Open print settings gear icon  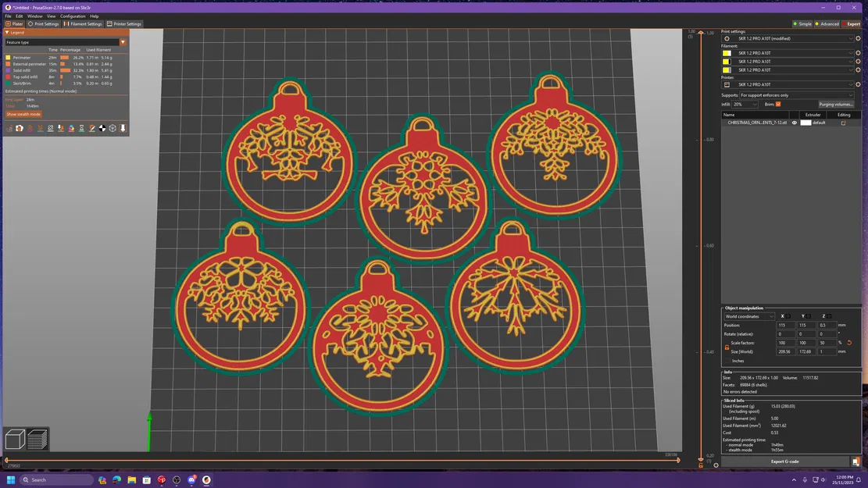coord(858,39)
